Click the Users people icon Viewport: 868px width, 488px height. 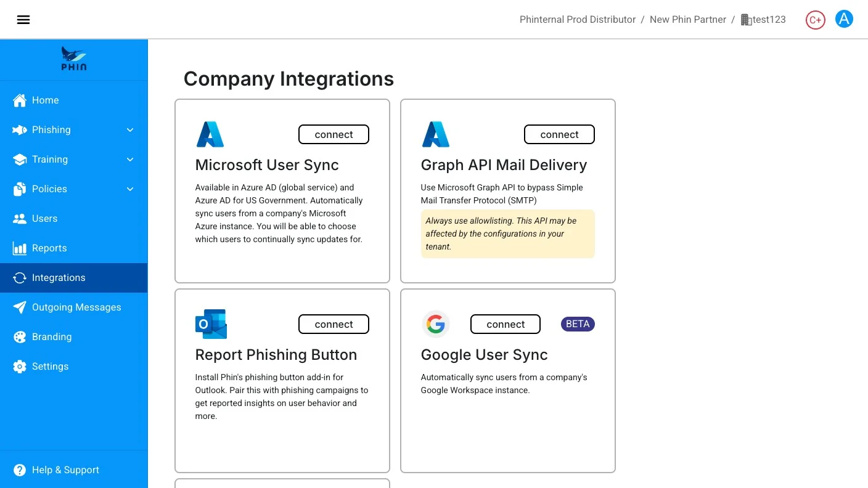point(20,218)
